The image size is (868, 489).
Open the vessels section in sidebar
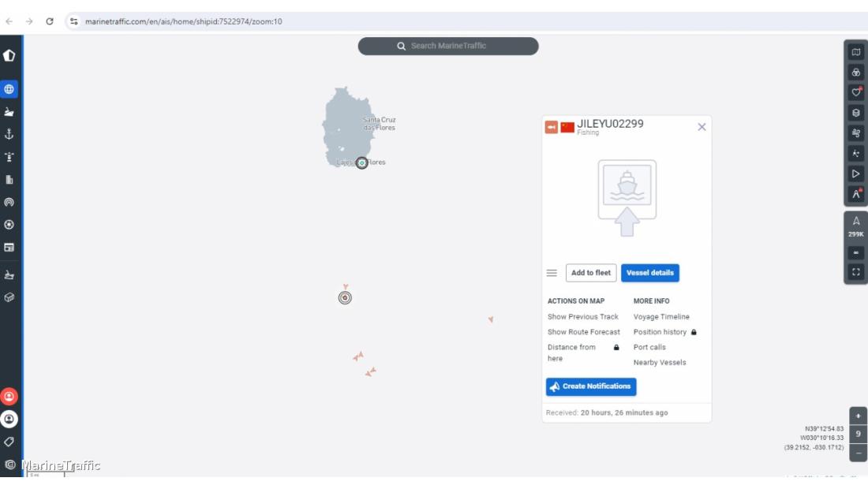tap(9, 112)
